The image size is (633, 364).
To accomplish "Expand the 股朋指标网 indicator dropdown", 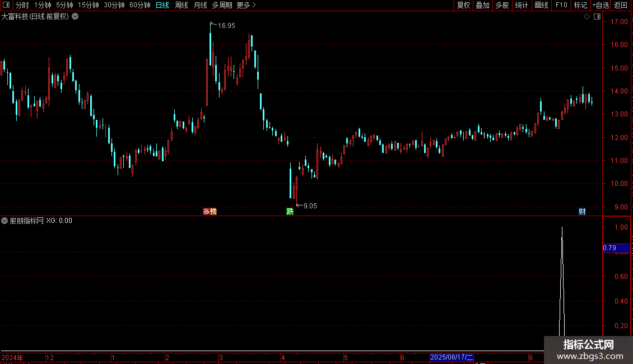I will click(4, 221).
